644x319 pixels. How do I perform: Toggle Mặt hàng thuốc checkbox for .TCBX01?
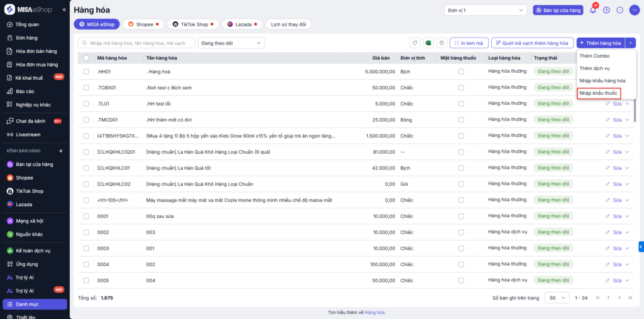[x=461, y=88]
